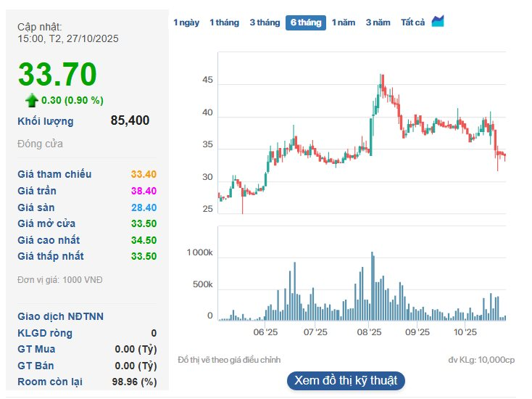
Task: Click the Giá trần value 38.40
Action: tap(144, 191)
